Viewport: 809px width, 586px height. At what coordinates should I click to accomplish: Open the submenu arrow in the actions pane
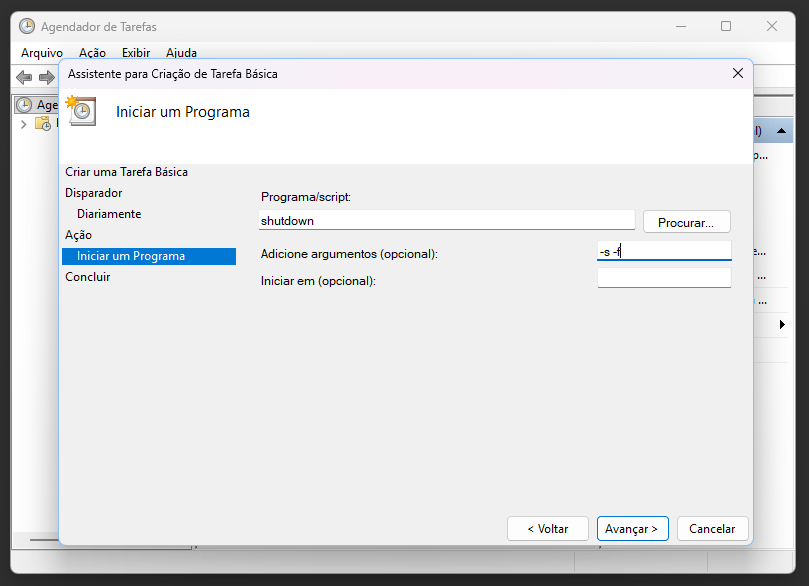coord(782,325)
